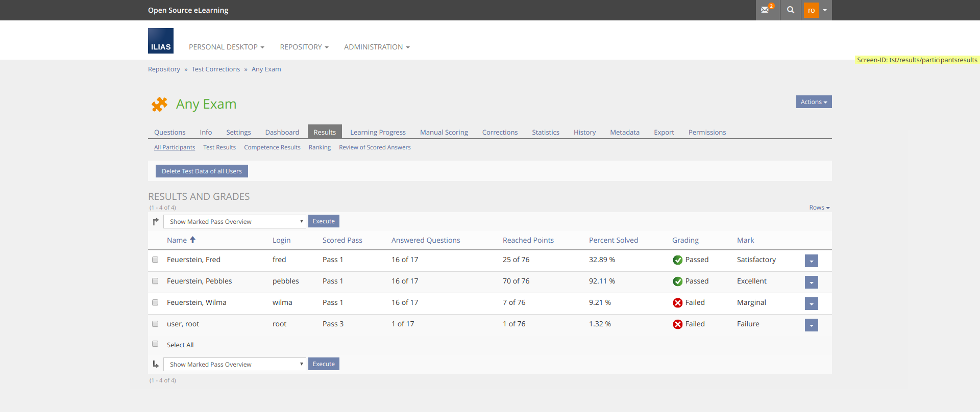This screenshot has height=412, width=980.
Task: Open the mail notifications icon
Action: [766, 10]
